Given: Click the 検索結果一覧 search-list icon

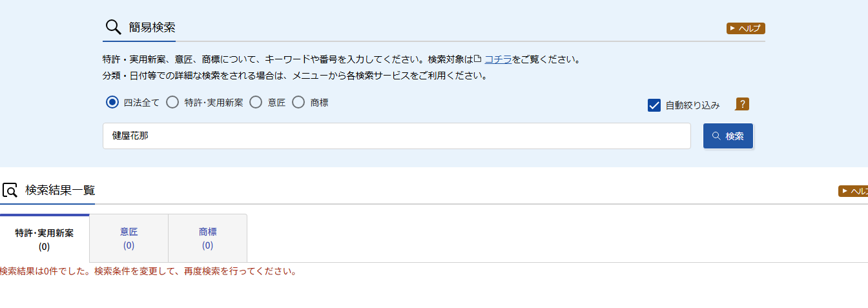Looking at the screenshot, I should pyautogui.click(x=10, y=190).
